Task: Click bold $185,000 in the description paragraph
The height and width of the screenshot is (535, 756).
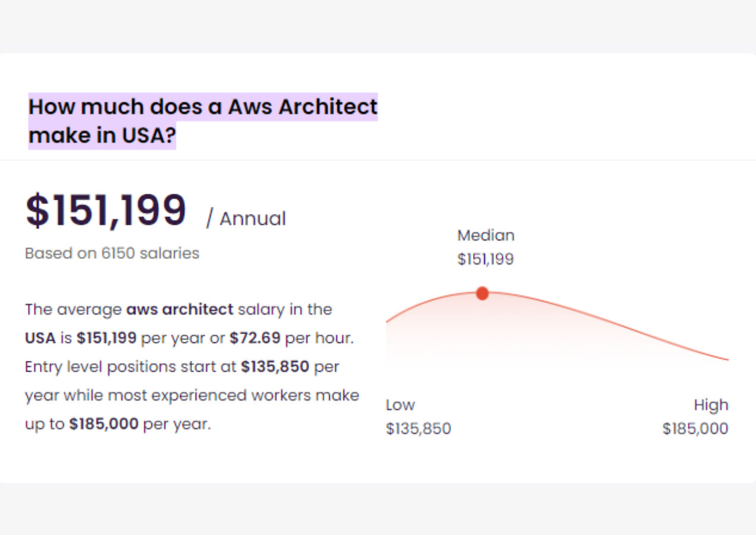Action: pyautogui.click(x=103, y=424)
